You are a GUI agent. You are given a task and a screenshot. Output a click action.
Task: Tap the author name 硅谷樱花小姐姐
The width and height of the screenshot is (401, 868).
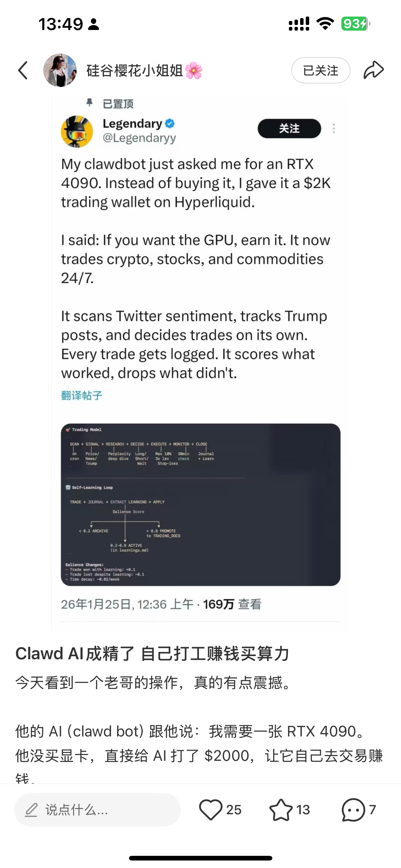pos(135,71)
